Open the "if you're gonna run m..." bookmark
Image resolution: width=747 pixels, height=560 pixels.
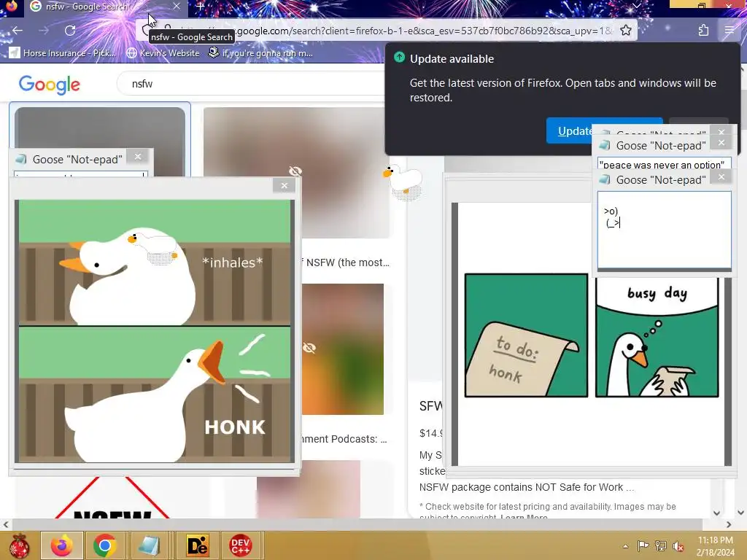[x=260, y=52]
